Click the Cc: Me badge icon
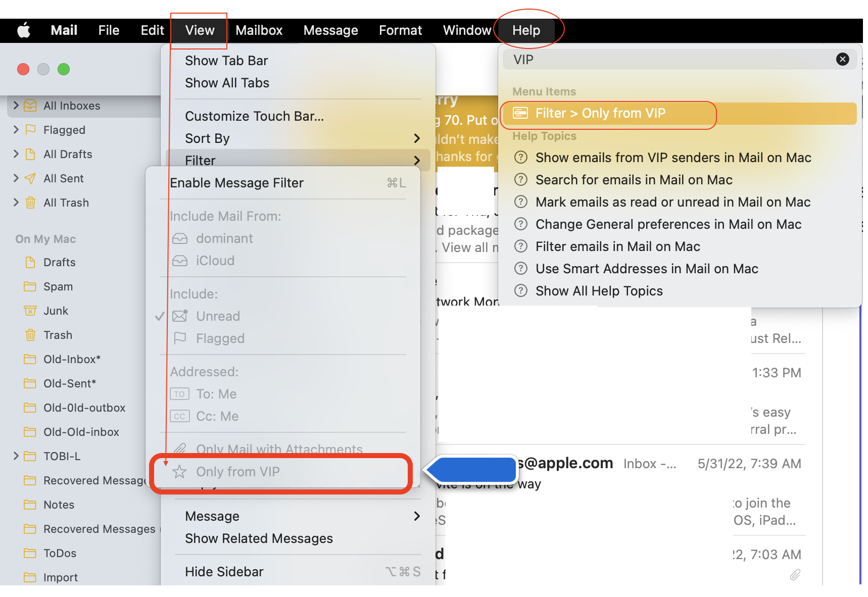 pos(180,416)
